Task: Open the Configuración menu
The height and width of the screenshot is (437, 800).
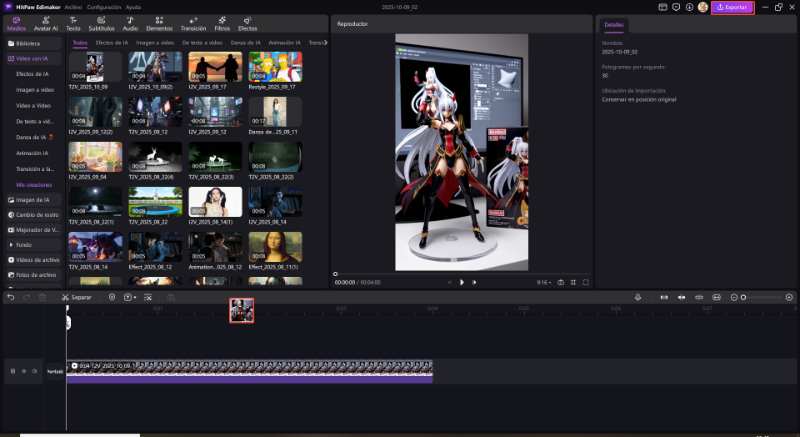Action: click(x=104, y=6)
